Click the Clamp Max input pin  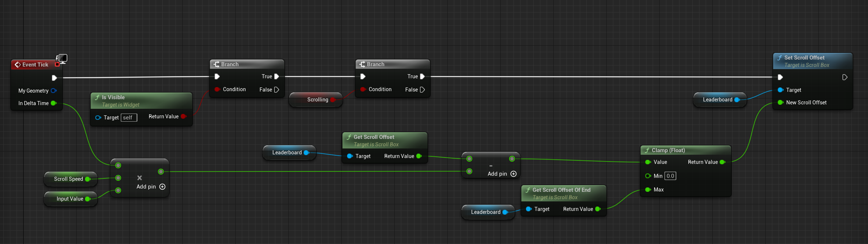click(x=648, y=190)
